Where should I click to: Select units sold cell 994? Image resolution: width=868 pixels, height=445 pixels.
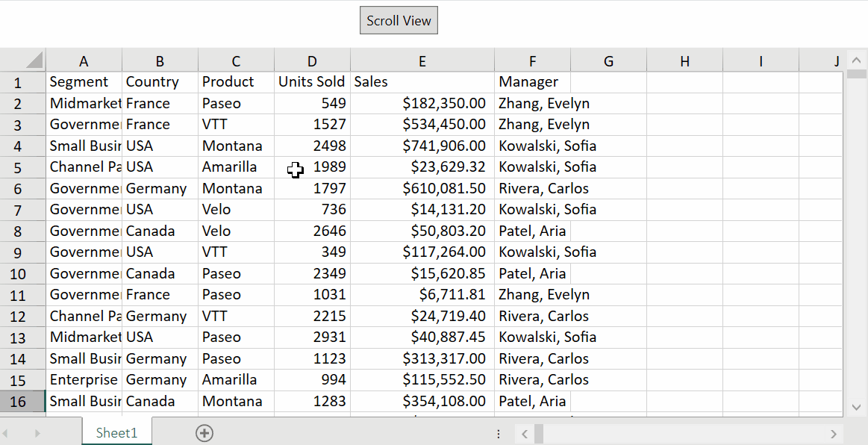pos(312,380)
